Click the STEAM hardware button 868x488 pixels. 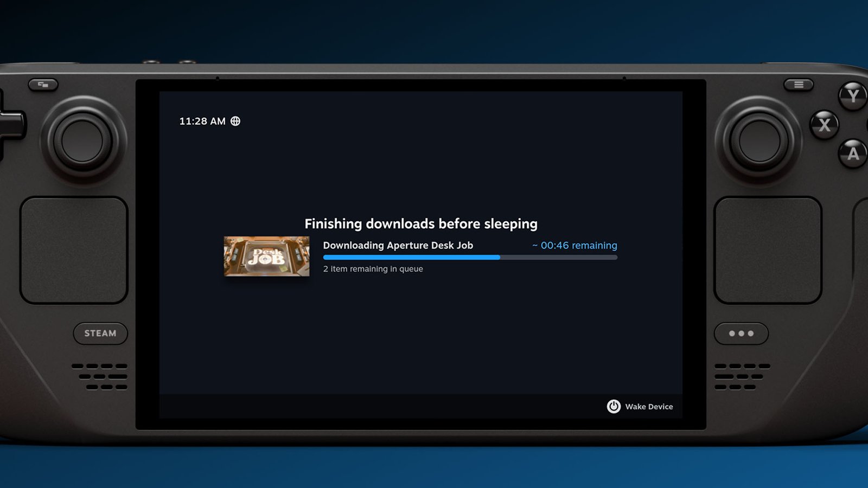(100, 333)
